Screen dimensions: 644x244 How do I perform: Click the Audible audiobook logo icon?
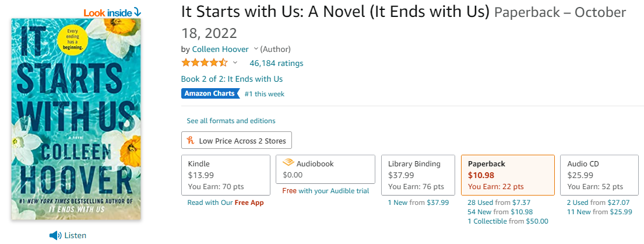click(x=288, y=163)
